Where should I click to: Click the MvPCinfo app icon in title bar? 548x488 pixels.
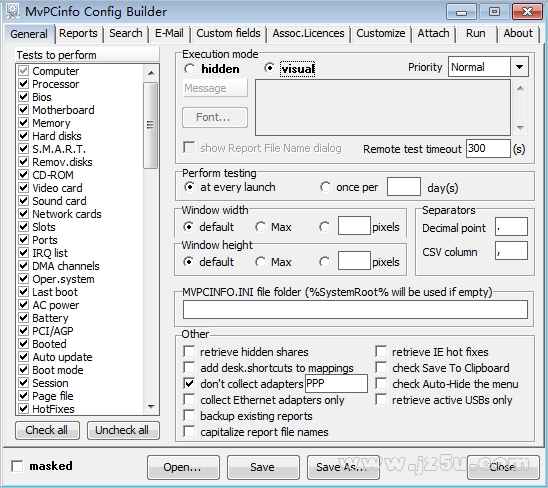point(13,11)
